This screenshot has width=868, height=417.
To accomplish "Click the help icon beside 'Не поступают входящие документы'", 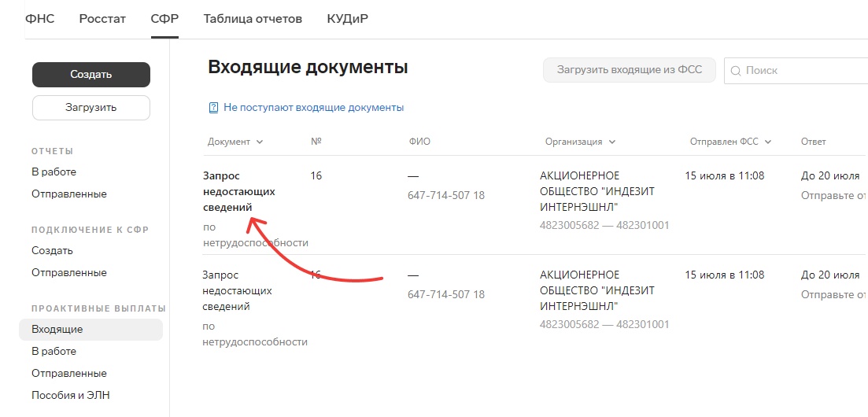I will tap(214, 108).
